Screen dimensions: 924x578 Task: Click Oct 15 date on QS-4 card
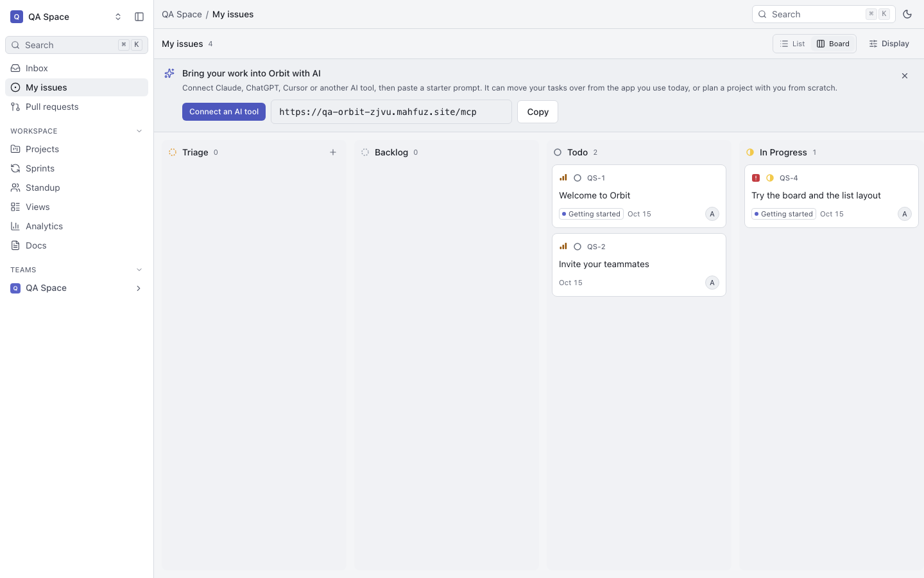point(832,214)
